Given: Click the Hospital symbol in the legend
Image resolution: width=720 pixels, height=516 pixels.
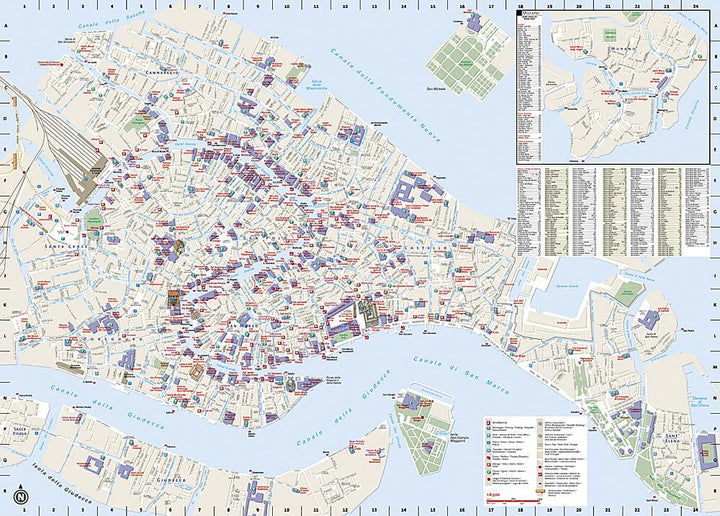Looking at the screenshot, I should tap(489, 450).
